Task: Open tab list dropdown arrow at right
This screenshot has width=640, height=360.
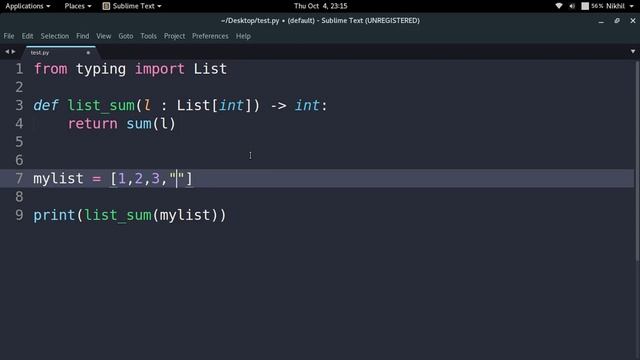Action: [x=633, y=51]
